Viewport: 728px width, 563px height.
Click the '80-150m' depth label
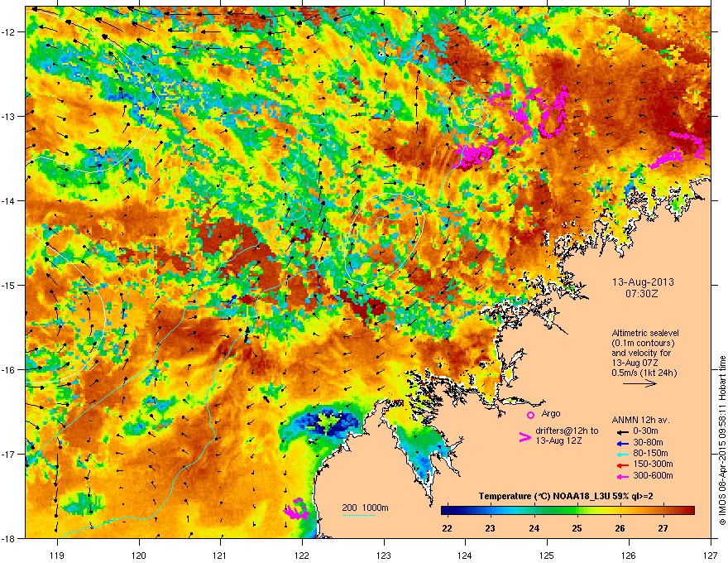point(650,453)
